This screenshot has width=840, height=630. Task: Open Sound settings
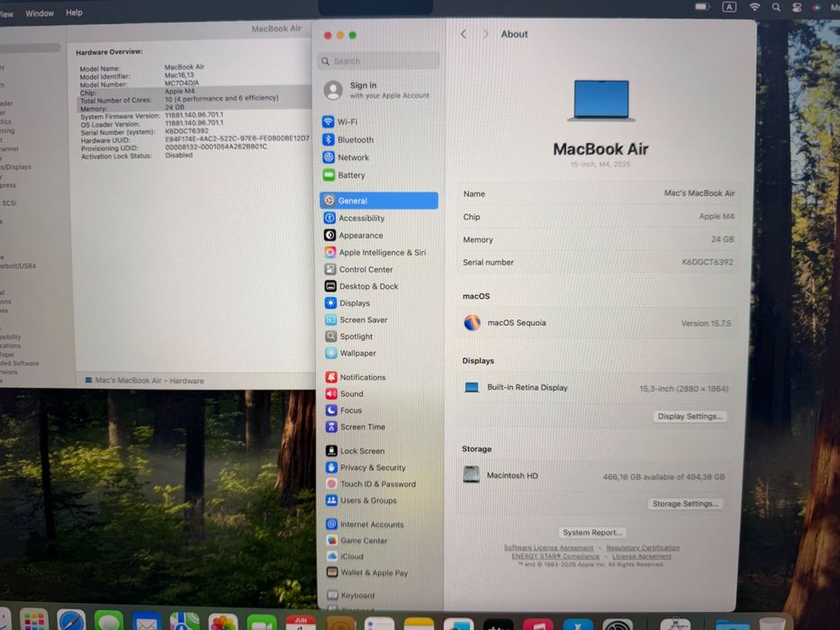(x=345, y=394)
